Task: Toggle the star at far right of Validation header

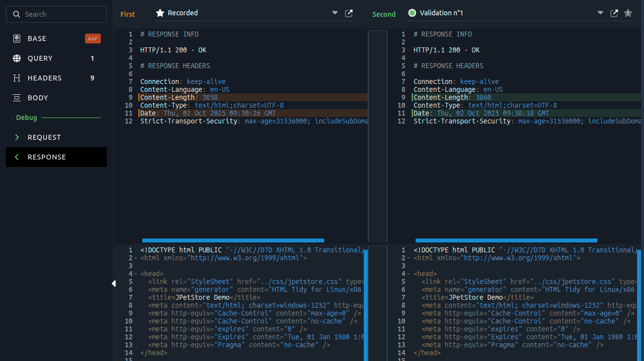Action: tap(628, 14)
